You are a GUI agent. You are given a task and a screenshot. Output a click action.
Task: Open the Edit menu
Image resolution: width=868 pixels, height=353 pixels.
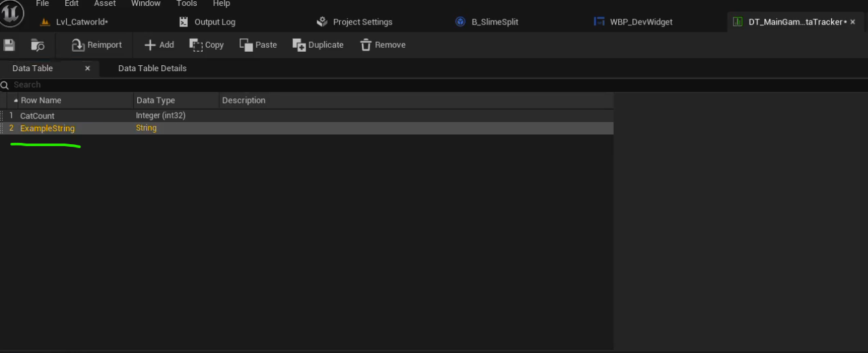click(x=71, y=3)
